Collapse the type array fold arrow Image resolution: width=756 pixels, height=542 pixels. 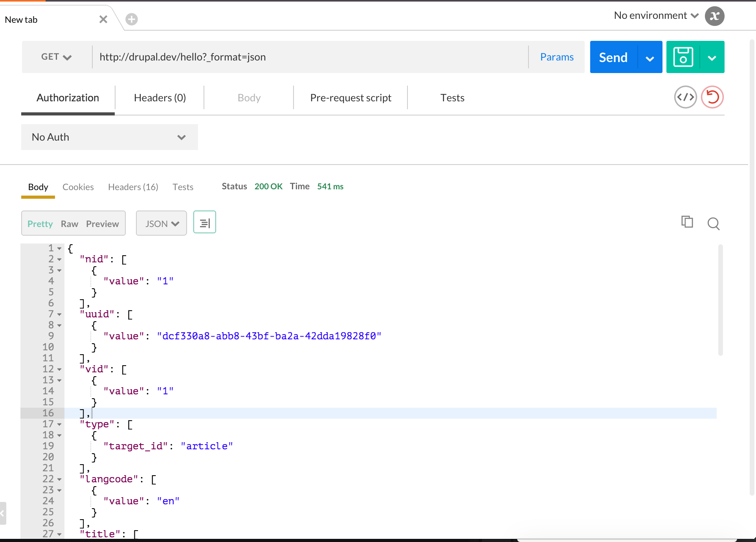(59, 425)
